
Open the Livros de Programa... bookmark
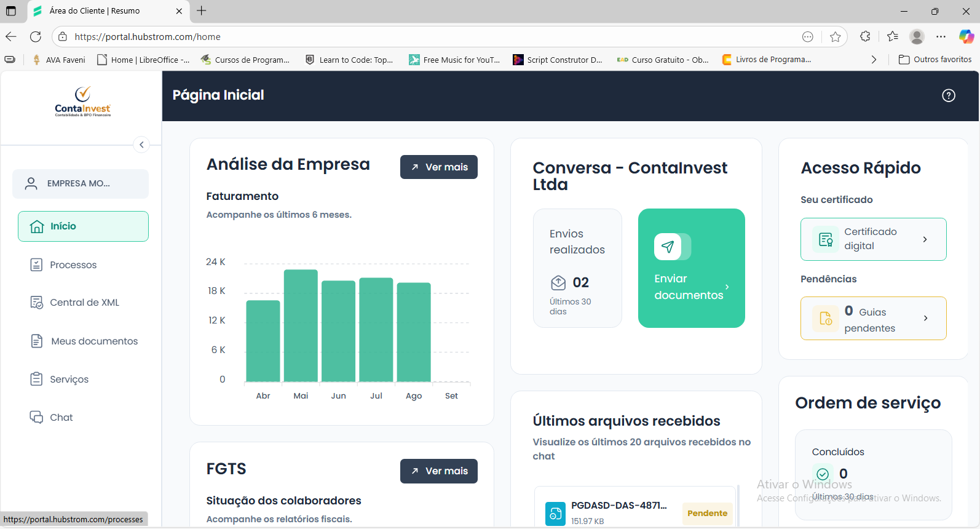pyautogui.click(x=766, y=60)
